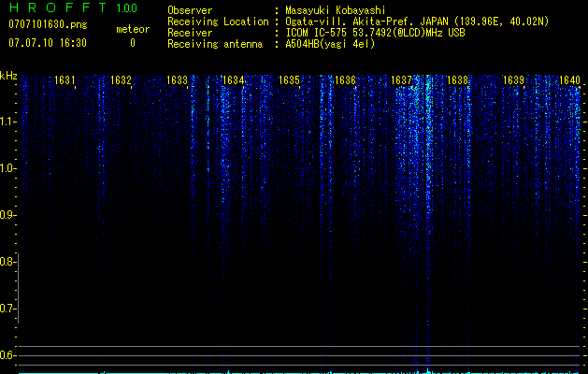Click the 1636 time marker

click(x=345, y=80)
